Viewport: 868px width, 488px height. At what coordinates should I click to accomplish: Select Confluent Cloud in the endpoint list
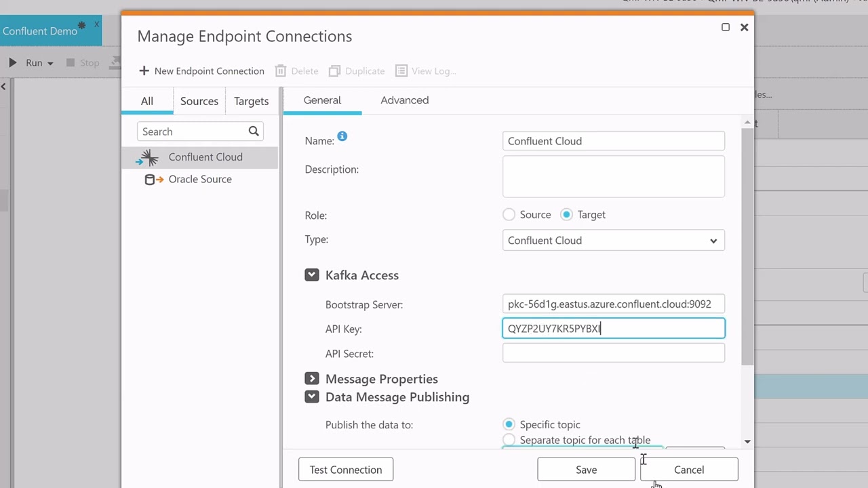tap(200, 157)
